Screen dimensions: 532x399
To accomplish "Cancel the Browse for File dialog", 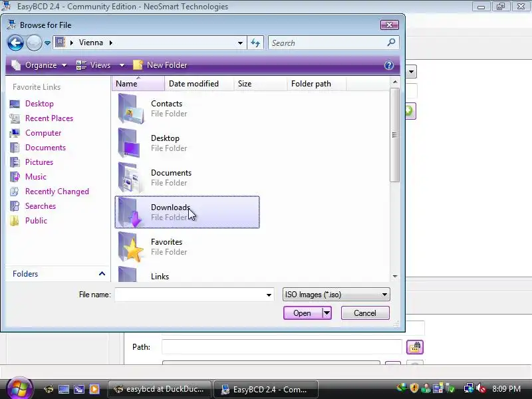I will 365,313.
